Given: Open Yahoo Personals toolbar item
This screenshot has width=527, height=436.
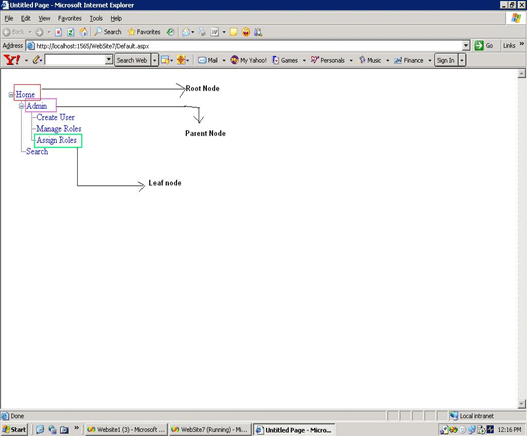Looking at the screenshot, I should pos(328,60).
